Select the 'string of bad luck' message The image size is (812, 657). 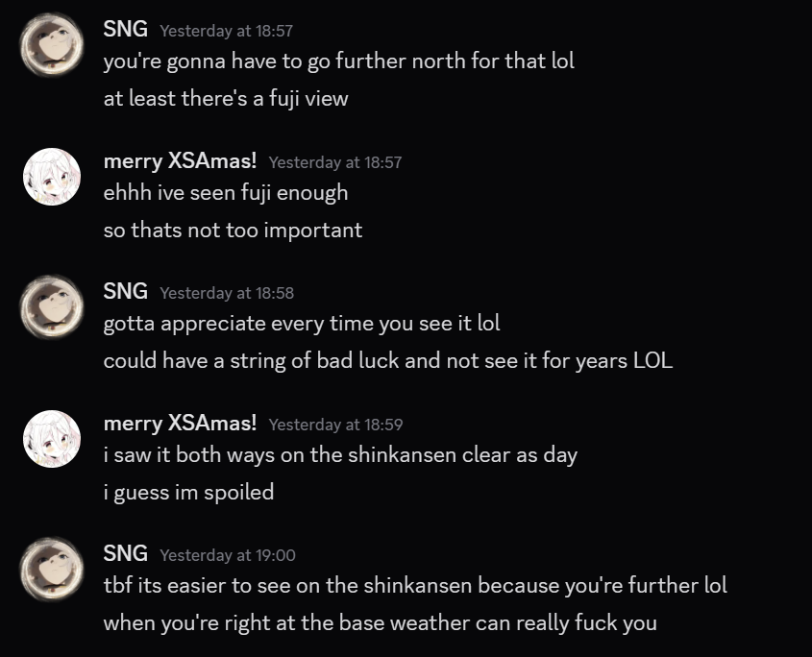[387, 361]
